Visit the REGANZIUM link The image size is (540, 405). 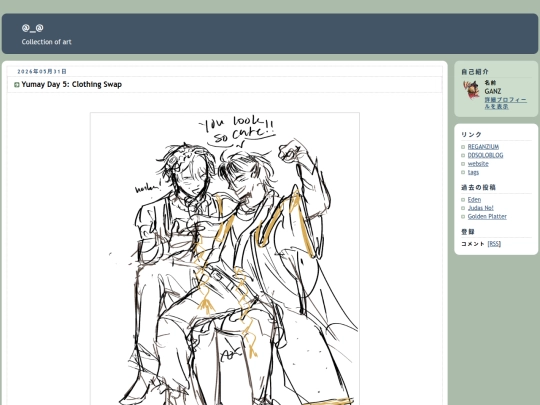pyautogui.click(x=483, y=147)
